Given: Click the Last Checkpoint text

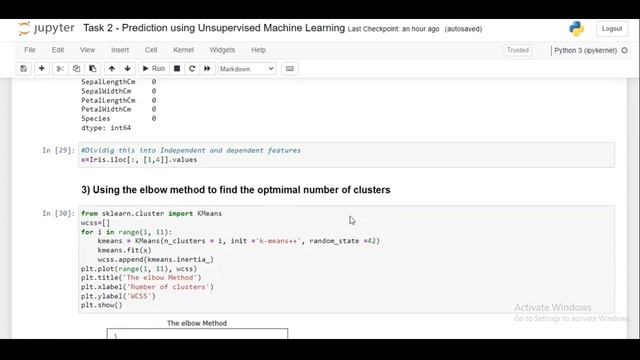Looking at the screenshot, I should pos(393,29).
